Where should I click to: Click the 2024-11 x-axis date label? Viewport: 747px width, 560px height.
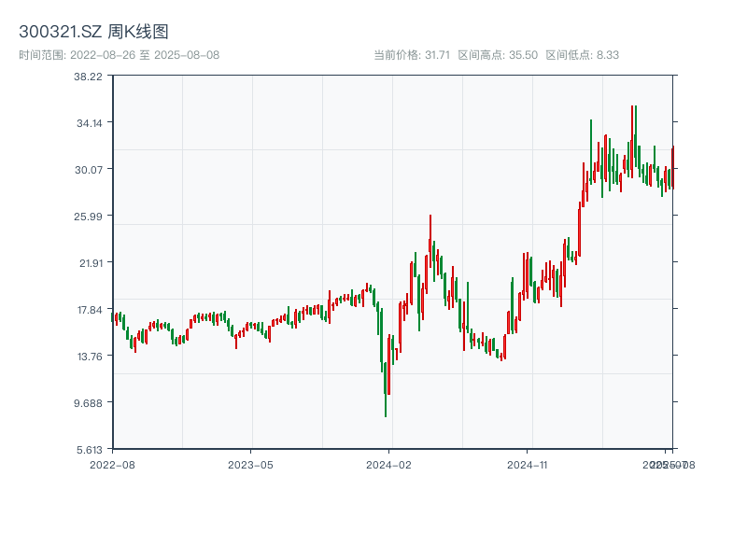click(527, 463)
